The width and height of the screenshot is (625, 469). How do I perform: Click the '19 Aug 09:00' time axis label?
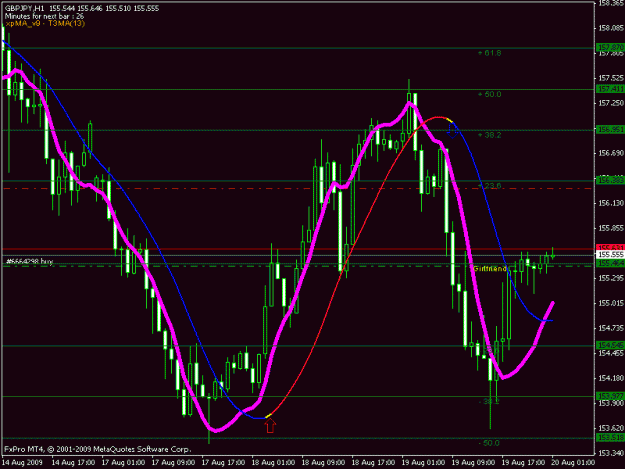[473, 463]
